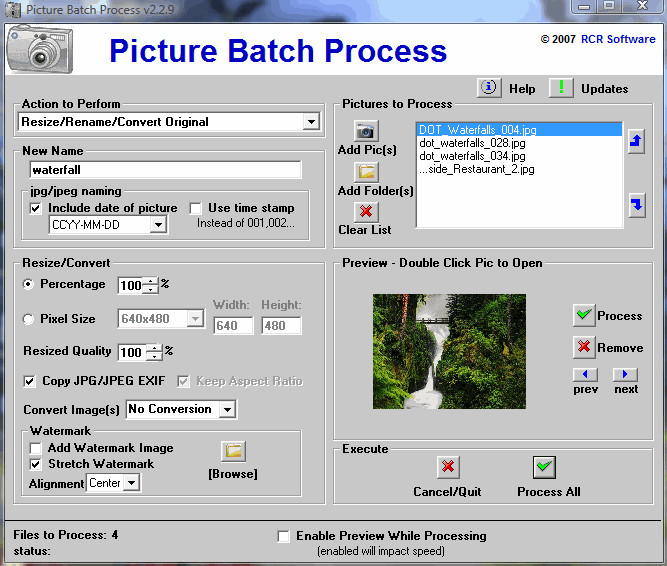Image resolution: width=667 pixels, height=566 pixels.
Task: Click the waterfall preview thumbnail
Action: (449, 351)
